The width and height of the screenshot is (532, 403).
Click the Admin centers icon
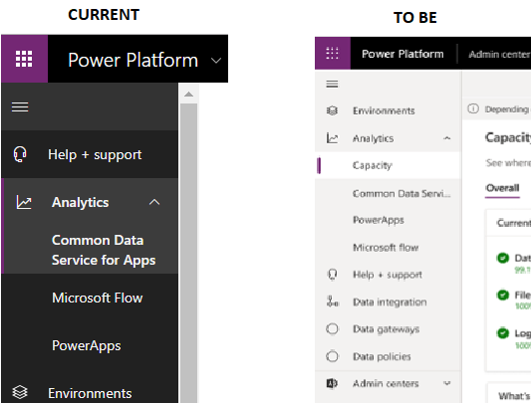pos(332,383)
